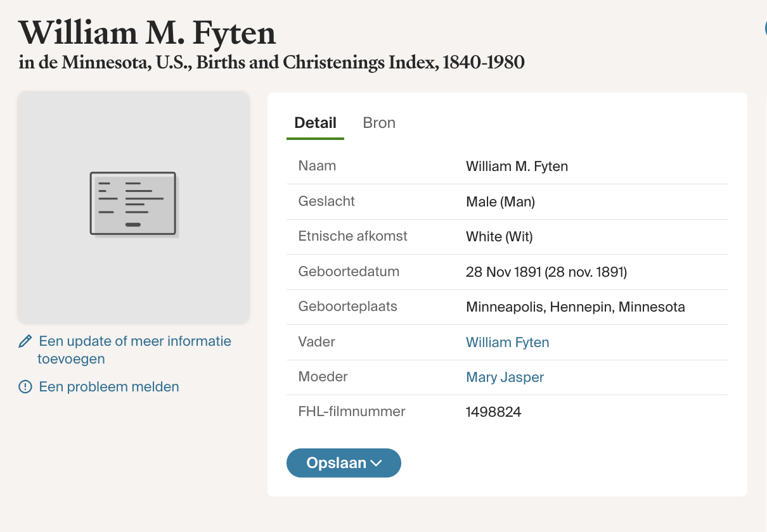Expand the Opslaan dropdown chevron

377,463
